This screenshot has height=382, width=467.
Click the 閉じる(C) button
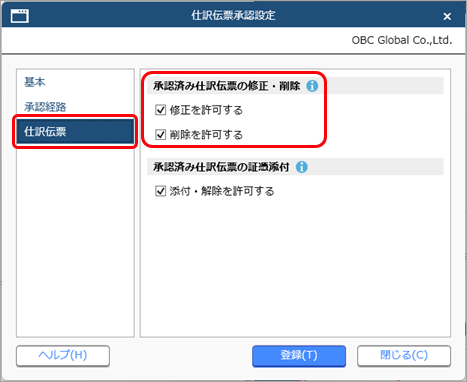point(404,355)
